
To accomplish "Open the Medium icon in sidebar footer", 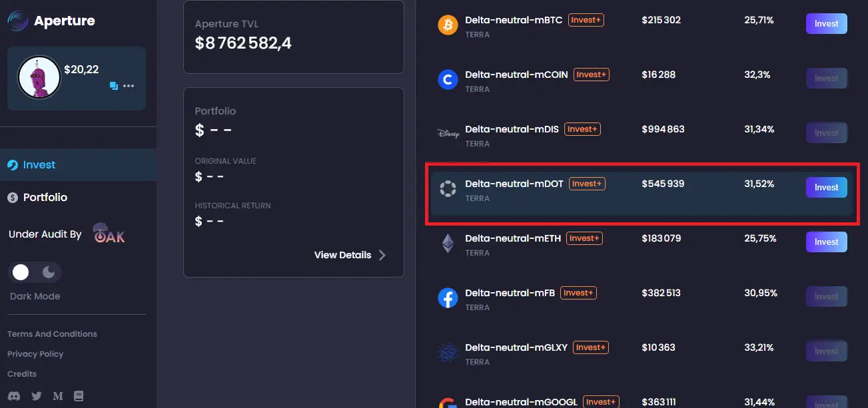I will 58,396.
